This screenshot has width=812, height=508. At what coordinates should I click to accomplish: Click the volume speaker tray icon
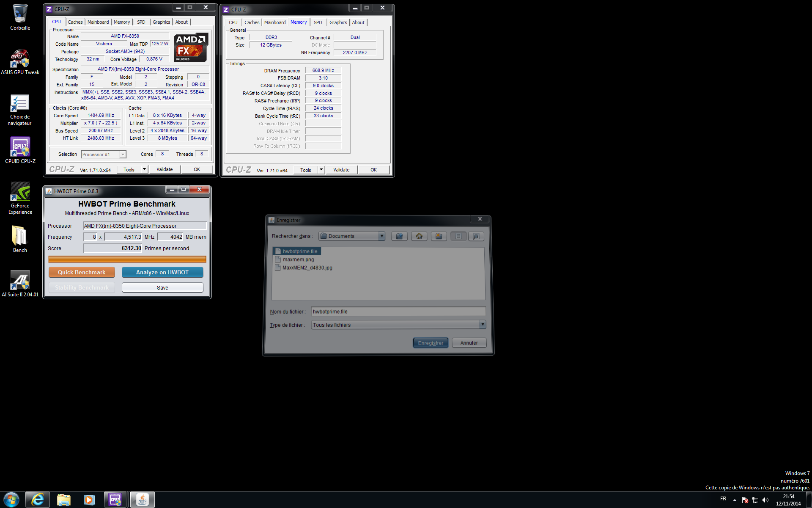pyautogui.click(x=765, y=500)
